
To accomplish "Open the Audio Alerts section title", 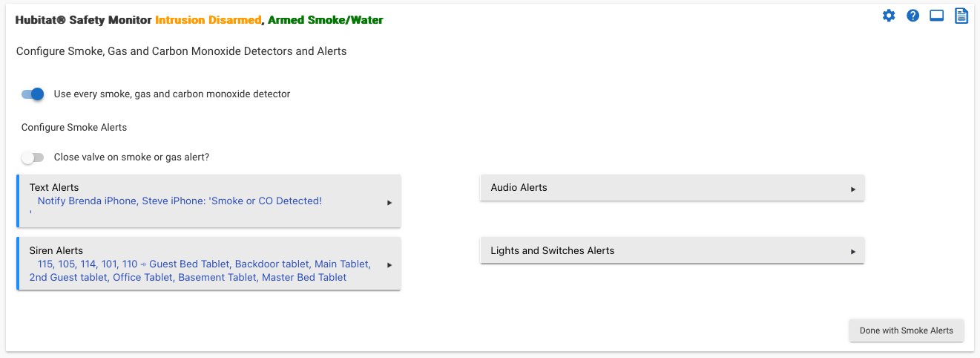I will (x=519, y=188).
